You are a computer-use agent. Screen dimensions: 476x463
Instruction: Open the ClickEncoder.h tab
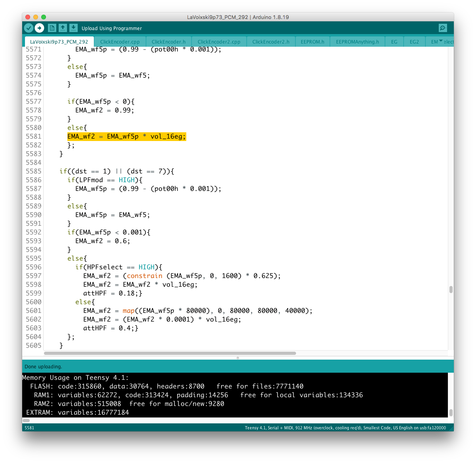168,42
